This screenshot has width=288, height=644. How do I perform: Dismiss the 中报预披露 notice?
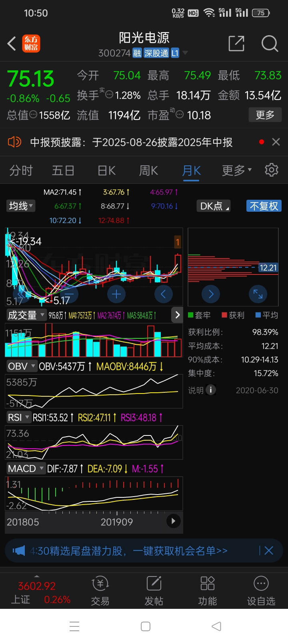click(276, 142)
